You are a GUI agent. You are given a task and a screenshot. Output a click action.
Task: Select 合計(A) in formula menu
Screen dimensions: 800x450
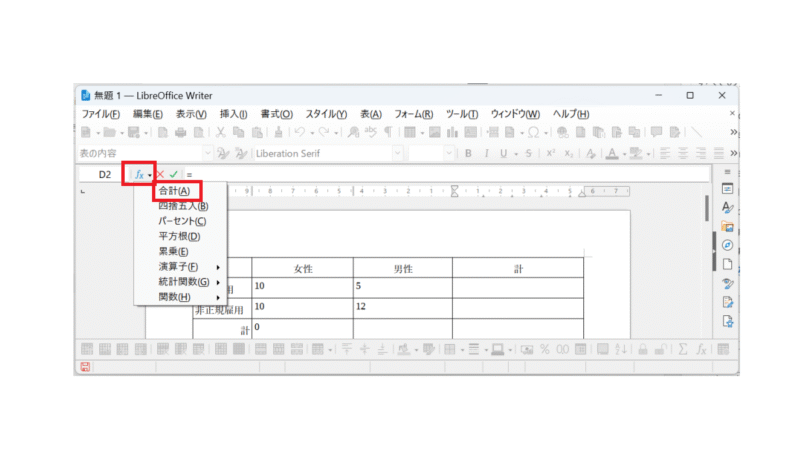tap(174, 191)
